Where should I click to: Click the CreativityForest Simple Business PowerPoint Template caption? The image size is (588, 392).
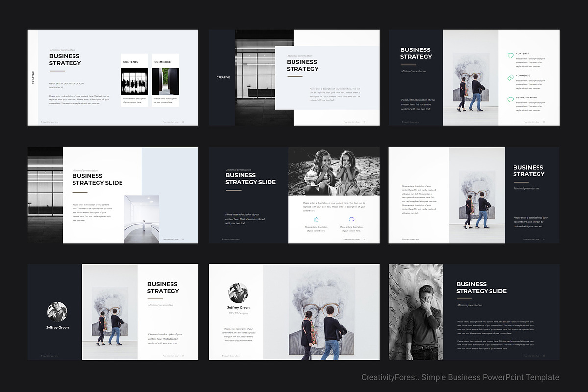click(460, 377)
